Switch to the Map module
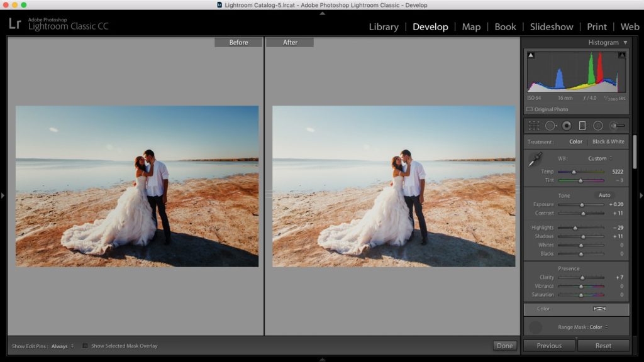 471,26
